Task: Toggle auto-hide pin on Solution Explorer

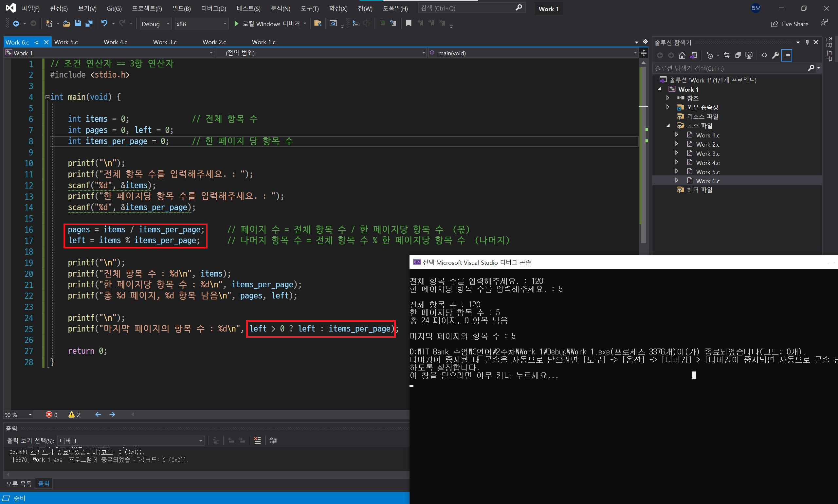Action: [807, 43]
